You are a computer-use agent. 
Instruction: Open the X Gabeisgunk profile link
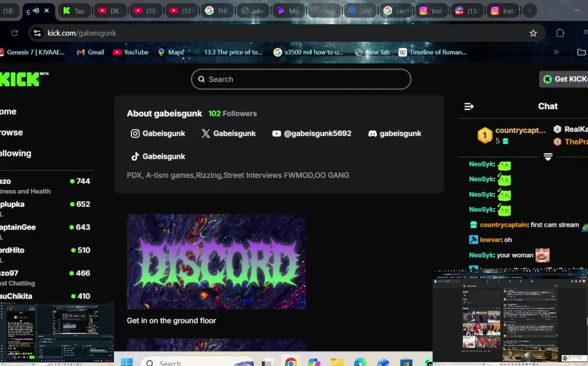[229, 134]
